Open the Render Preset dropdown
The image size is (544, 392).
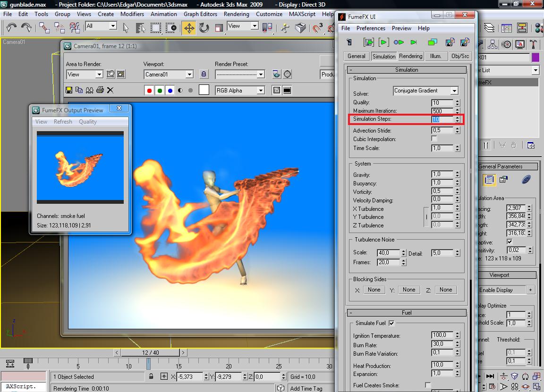(240, 74)
